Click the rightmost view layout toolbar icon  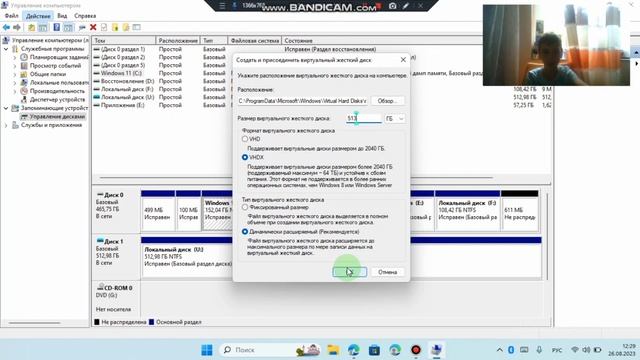tap(136, 27)
